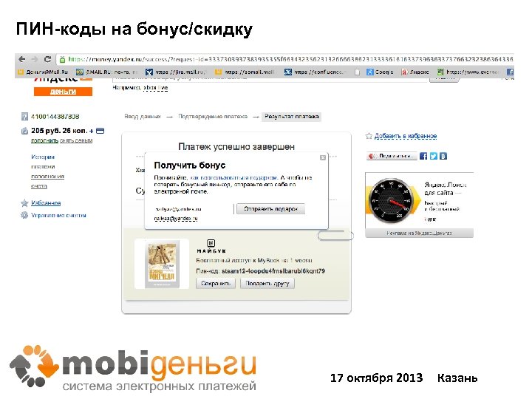532x399 pixels.
Task: Click the star icon beside Избранное
Action: pyautogui.click(x=24, y=203)
